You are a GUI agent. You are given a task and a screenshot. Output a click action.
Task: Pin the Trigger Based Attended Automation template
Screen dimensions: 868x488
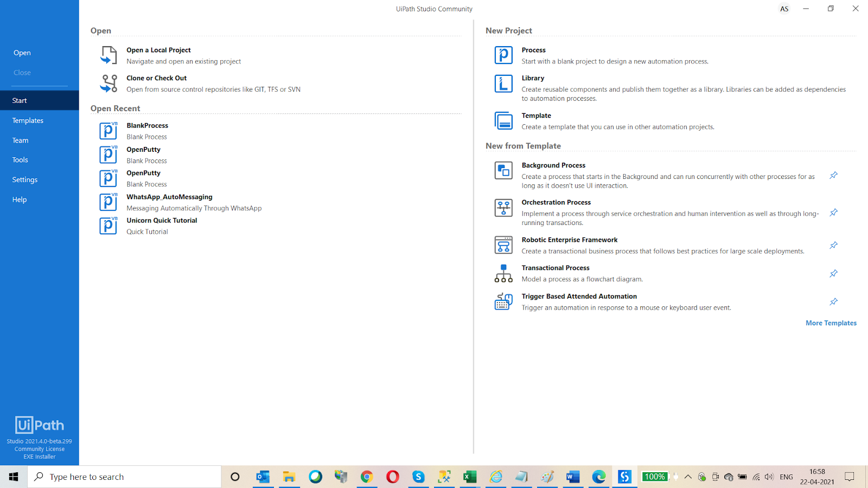click(x=833, y=301)
